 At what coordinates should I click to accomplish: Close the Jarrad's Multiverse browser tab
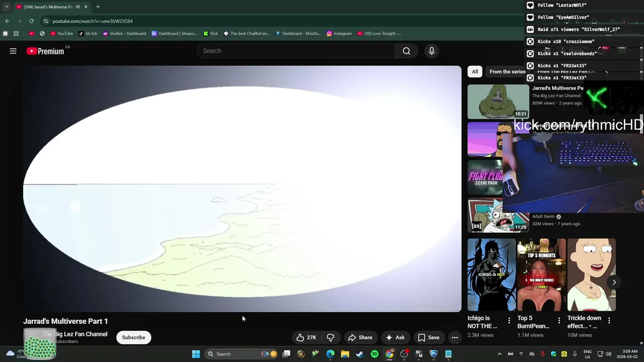[86, 7]
